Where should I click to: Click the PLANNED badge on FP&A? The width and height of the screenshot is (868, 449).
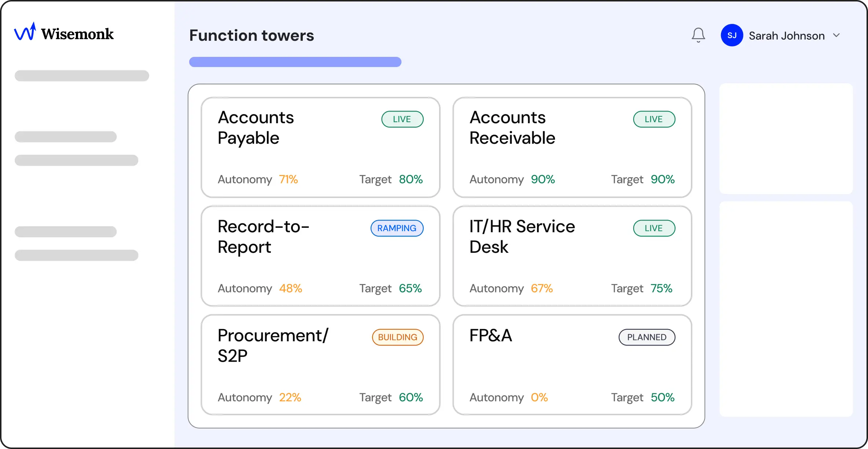point(647,337)
